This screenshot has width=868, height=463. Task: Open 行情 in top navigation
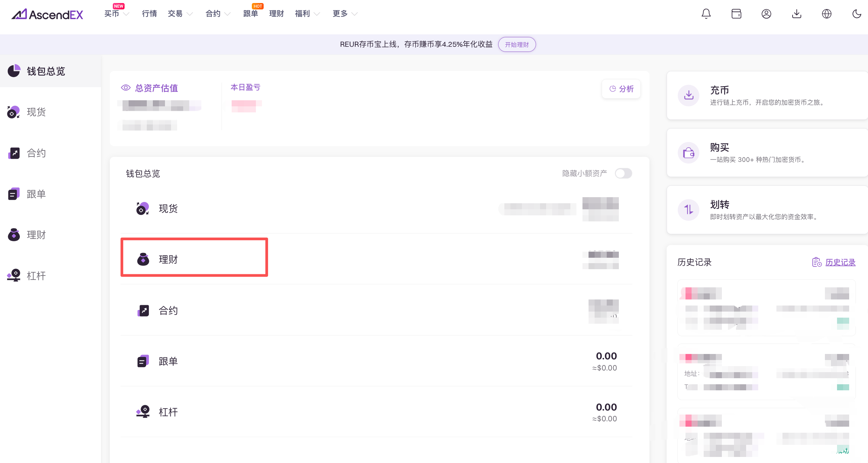click(149, 14)
